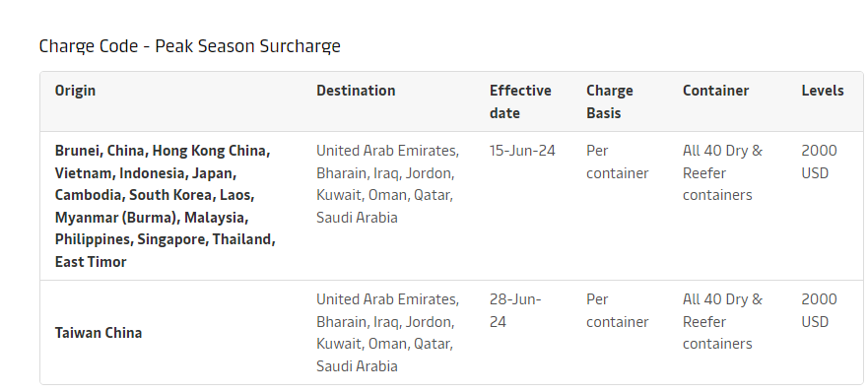Select the Effective date column header
Viewport: 868px width, 392px height.
[520, 101]
